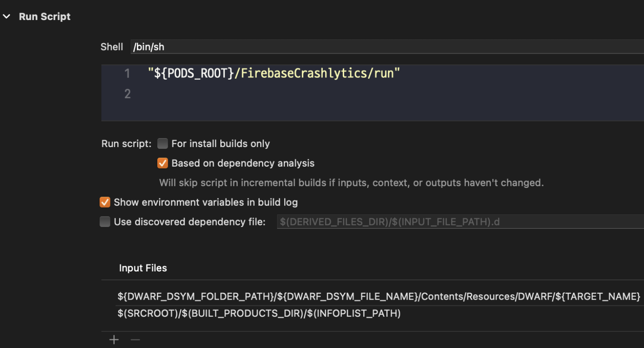Edit the Shell path field /bin/sh
This screenshot has height=348, width=644.
pyautogui.click(x=387, y=47)
